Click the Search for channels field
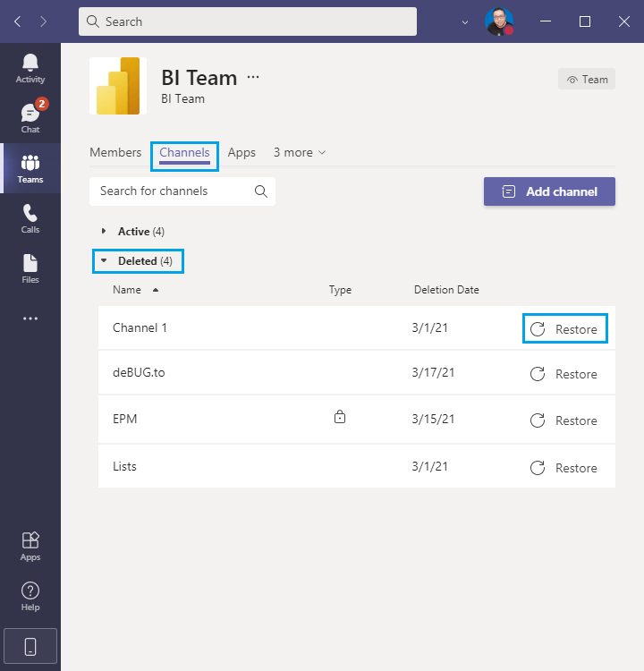Viewport: 644px width, 671px height. click(x=174, y=191)
